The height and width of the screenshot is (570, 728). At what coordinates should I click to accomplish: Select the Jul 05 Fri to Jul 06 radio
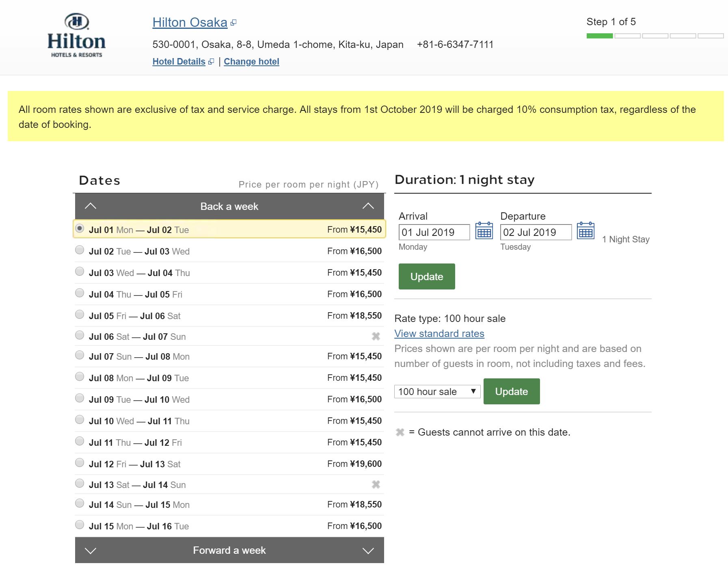(x=80, y=314)
